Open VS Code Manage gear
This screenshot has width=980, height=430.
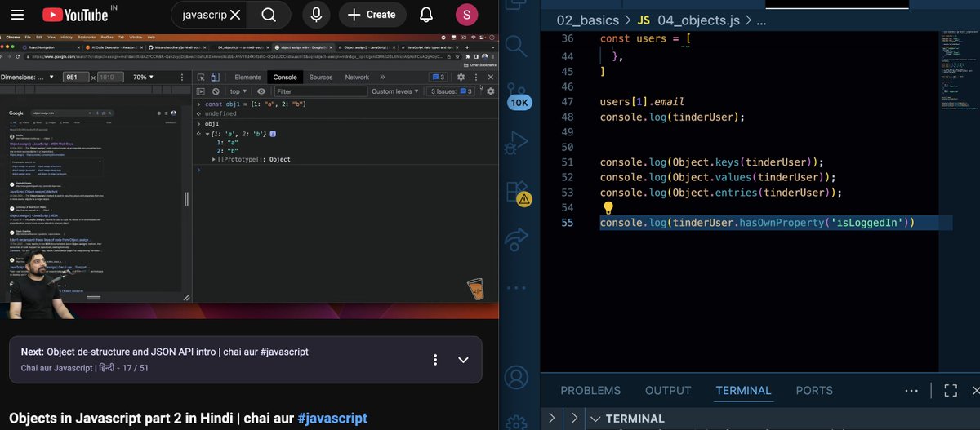[x=516, y=423]
